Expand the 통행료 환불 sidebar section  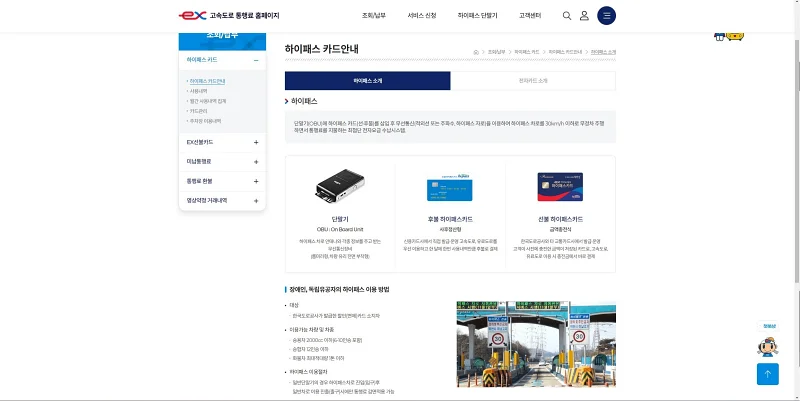pyautogui.click(x=222, y=181)
